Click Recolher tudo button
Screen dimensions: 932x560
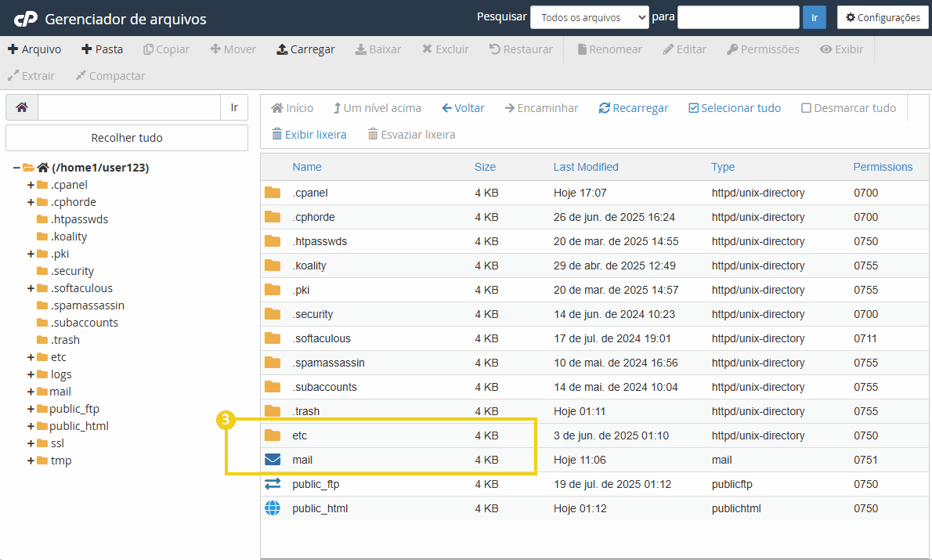tap(127, 138)
